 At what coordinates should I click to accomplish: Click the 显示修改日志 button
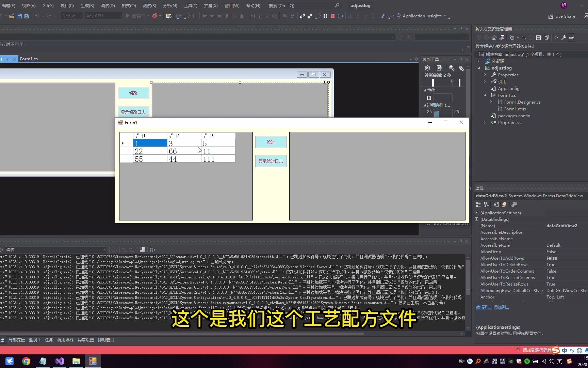pyautogui.click(x=271, y=161)
